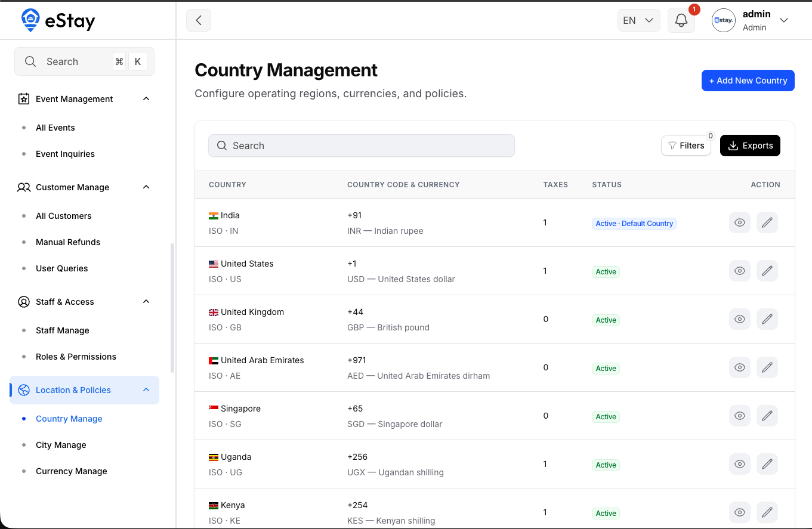Open Currency Manage
Image resolution: width=812 pixels, height=529 pixels.
(x=72, y=471)
